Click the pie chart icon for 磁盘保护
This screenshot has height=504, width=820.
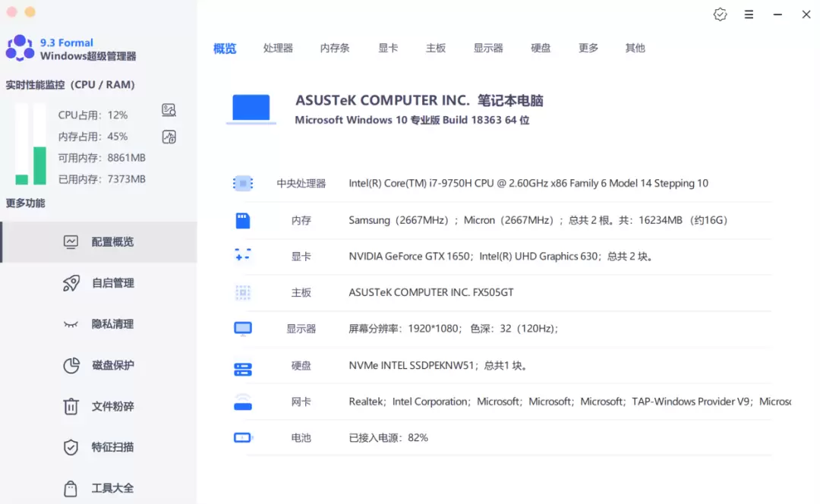pyautogui.click(x=71, y=365)
